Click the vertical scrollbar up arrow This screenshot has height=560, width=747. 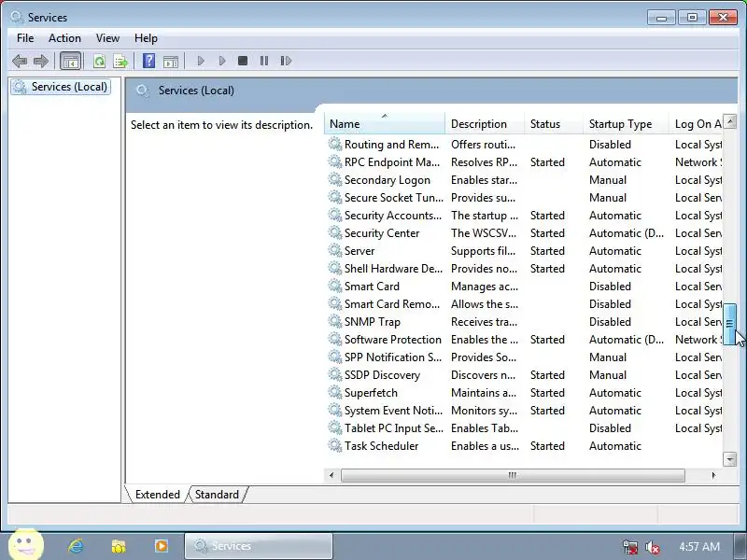(729, 121)
